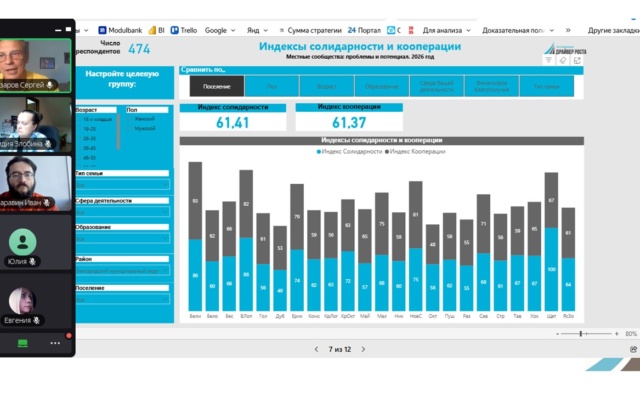Image resolution: width=640 pixels, height=395 pixels.
Task: Click the 80% zoom level
Action: click(631, 334)
